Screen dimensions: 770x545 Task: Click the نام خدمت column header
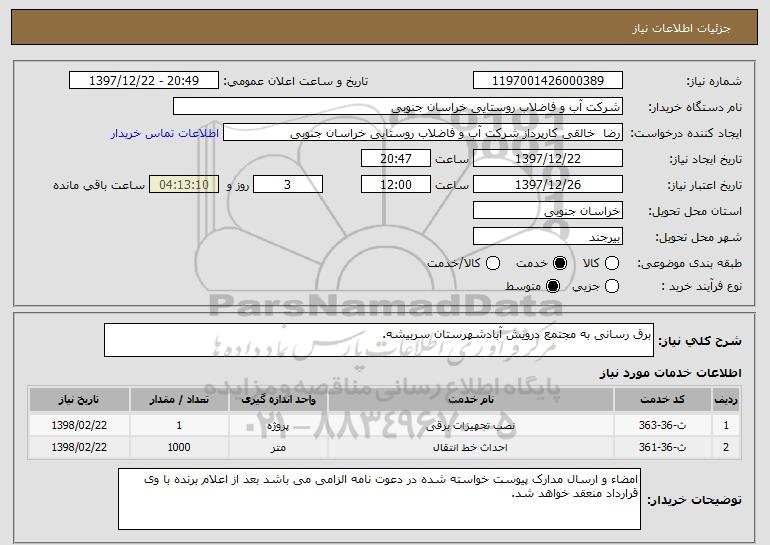click(470, 400)
